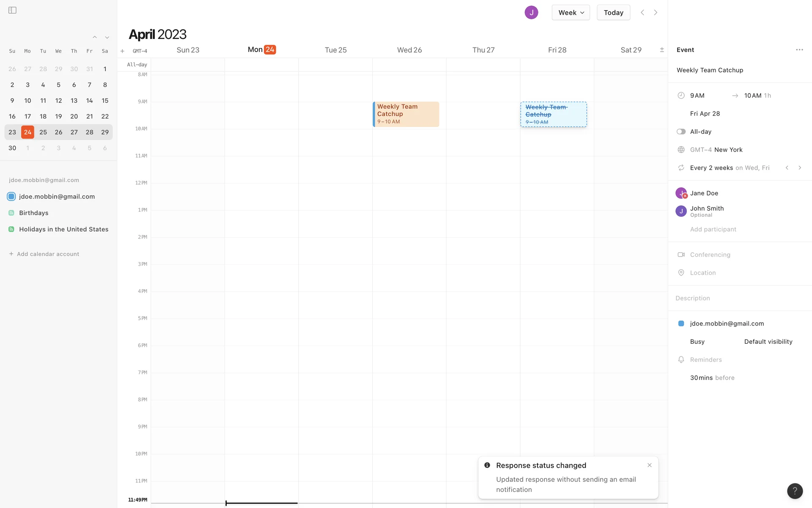Toggle jdoe.mobbin@gmail.com calendar visibility checkbox

(x=11, y=196)
